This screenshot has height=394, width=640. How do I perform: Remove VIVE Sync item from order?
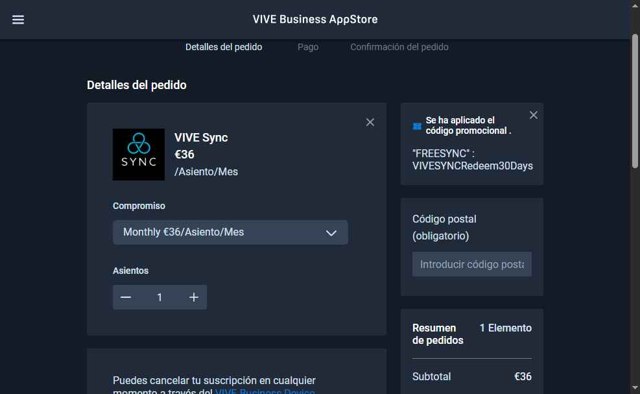tap(370, 122)
